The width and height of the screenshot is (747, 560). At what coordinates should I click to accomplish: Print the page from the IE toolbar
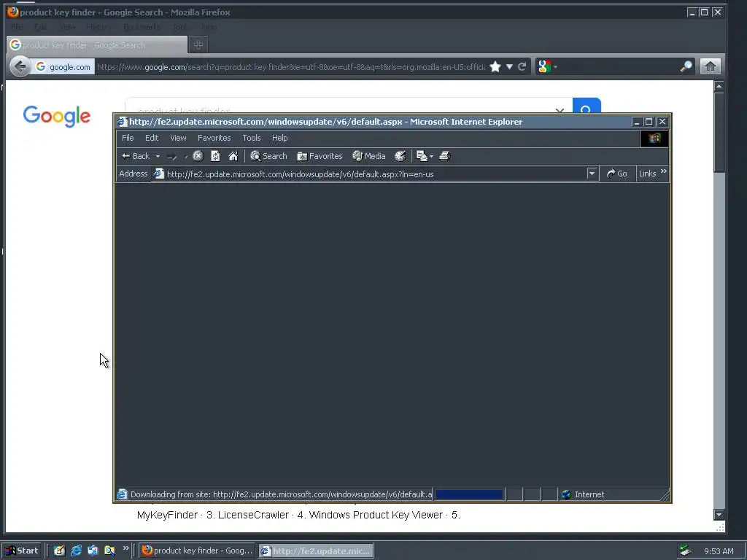coord(444,156)
